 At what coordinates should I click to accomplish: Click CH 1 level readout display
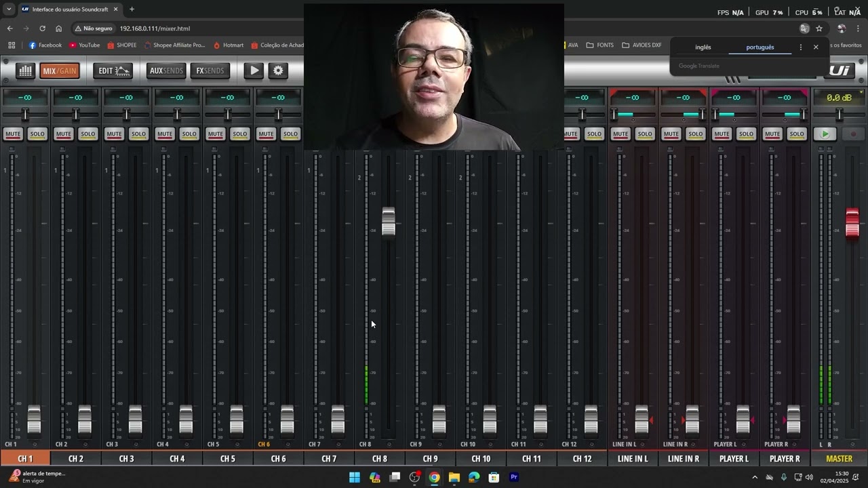[25, 98]
